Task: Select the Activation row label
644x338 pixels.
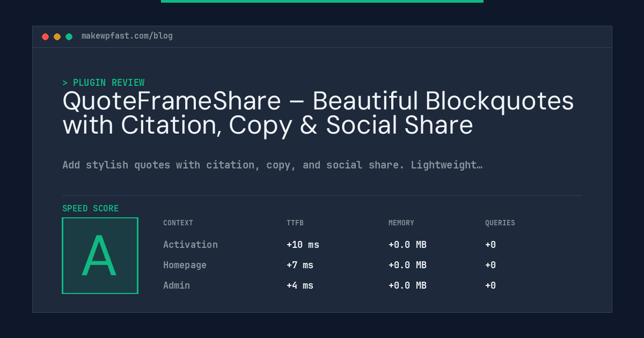Action: click(191, 245)
